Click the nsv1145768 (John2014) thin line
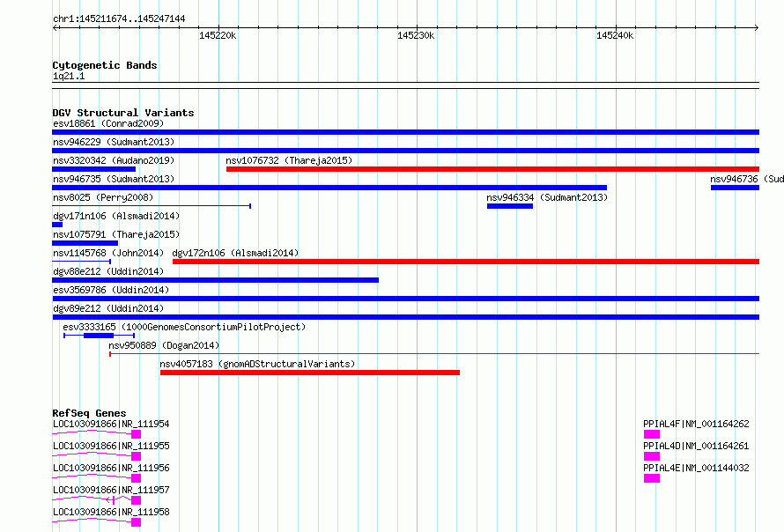The height and width of the screenshot is (532, 784). click(x=82, y=262)
